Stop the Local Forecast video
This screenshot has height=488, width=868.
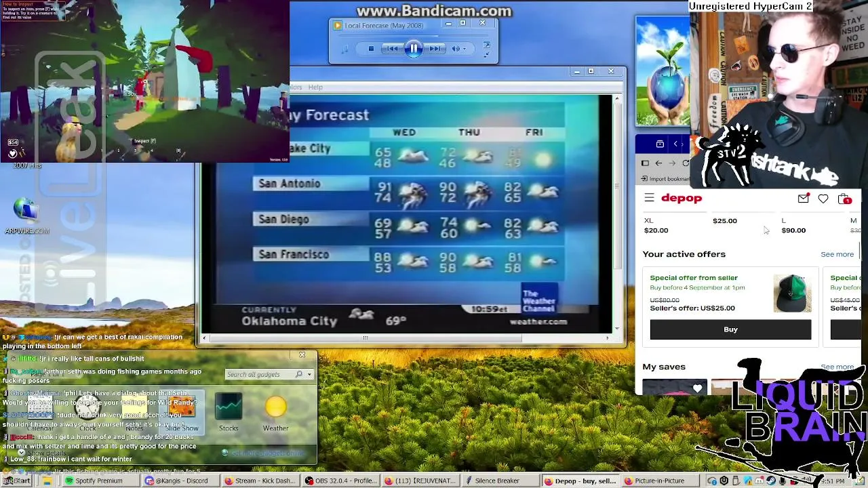click(371, 49)
